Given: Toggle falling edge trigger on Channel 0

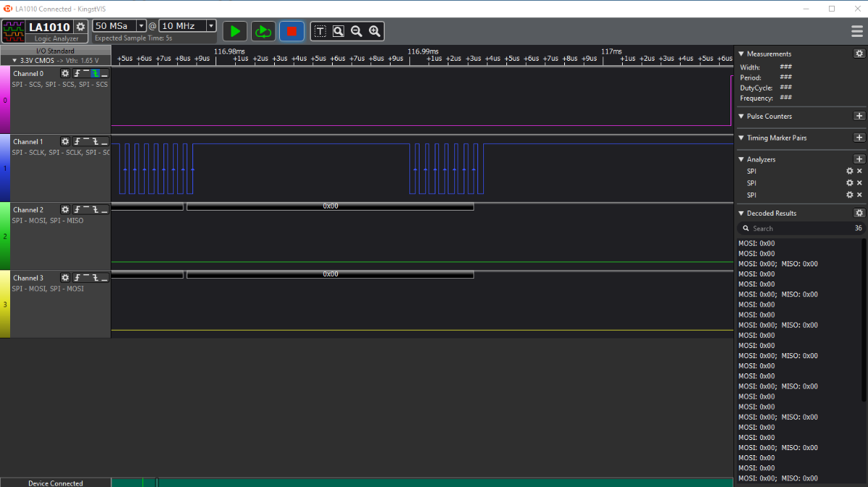Looking at the screenshot, I should pos(95,74).
